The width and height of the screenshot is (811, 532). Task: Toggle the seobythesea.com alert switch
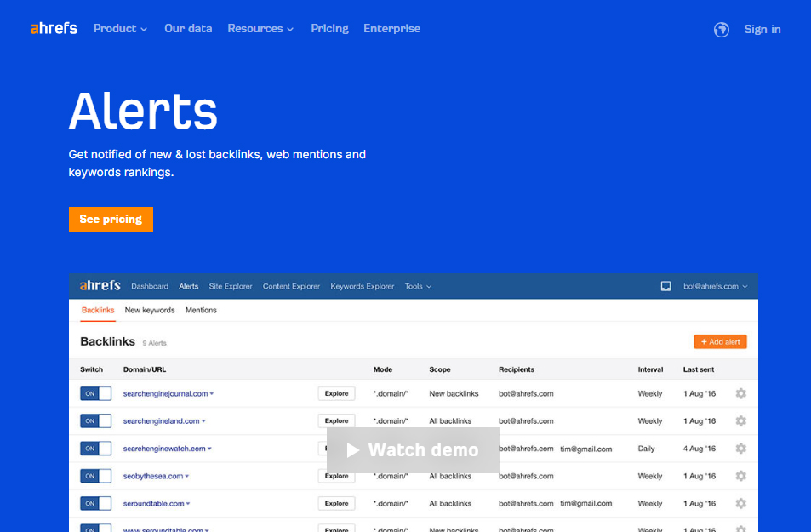pyautogui.click(x=95, y=476)
